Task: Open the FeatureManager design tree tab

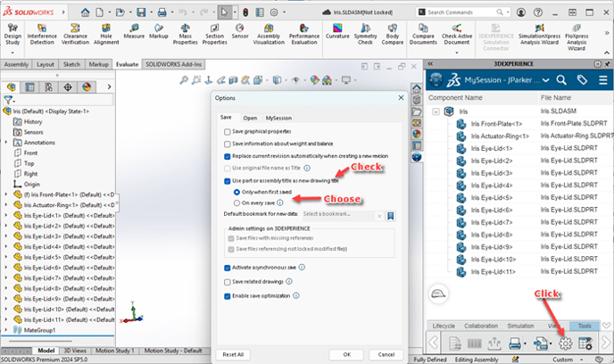Action: coord(11,87)
